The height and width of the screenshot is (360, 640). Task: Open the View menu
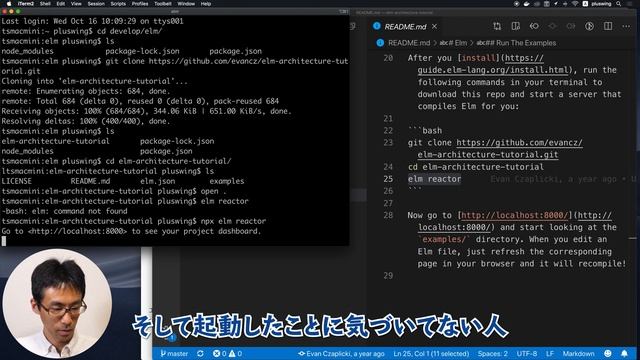[76, 4]
